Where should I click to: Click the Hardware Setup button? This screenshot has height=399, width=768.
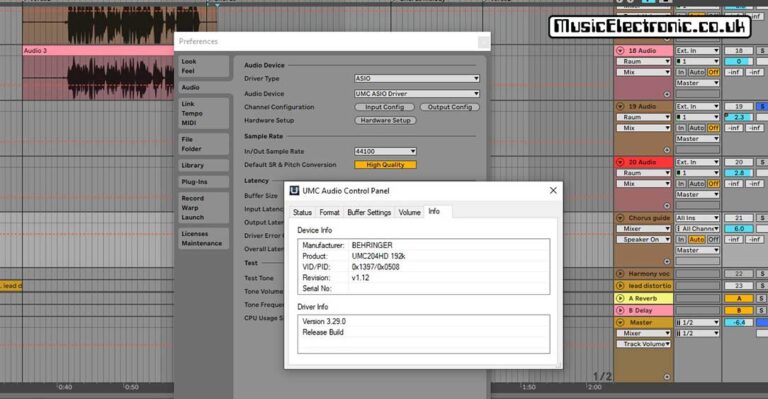[385, 120]
